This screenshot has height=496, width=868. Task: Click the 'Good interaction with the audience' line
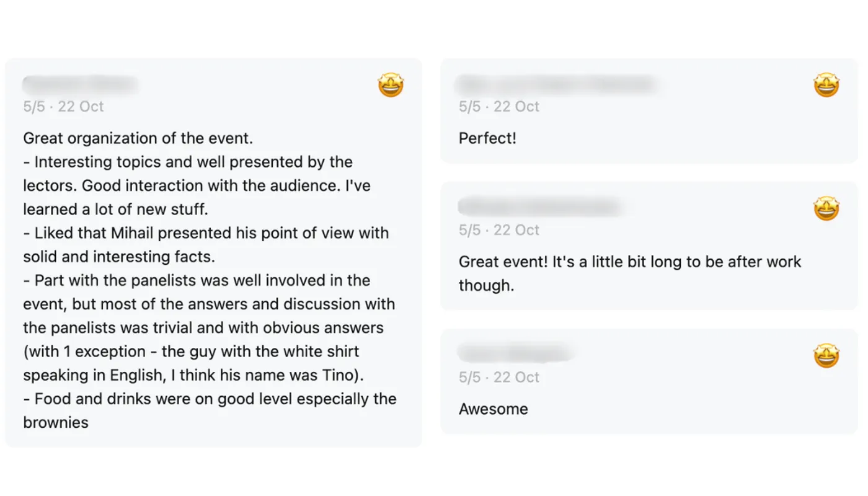197,185
